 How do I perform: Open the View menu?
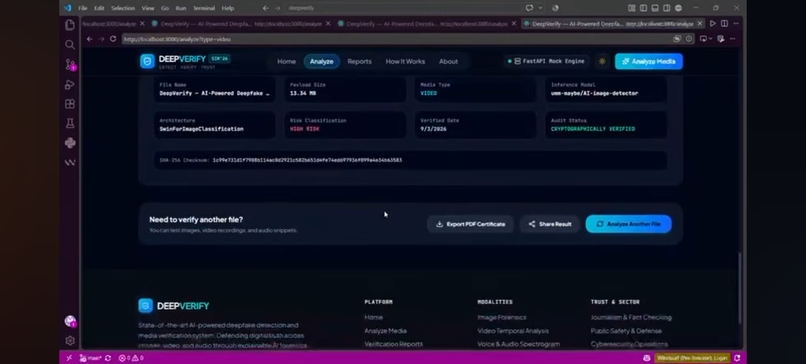click(x=148, y=8)
